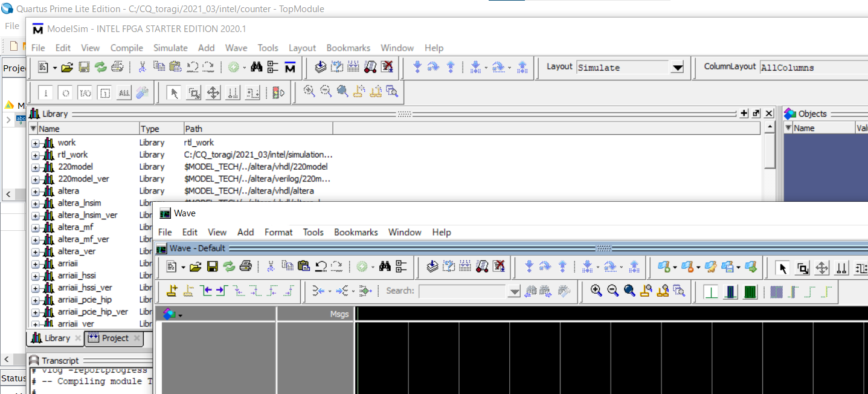Open Bookmarks menu in Wave window
868x394 pixels.
tap(356, 232)
